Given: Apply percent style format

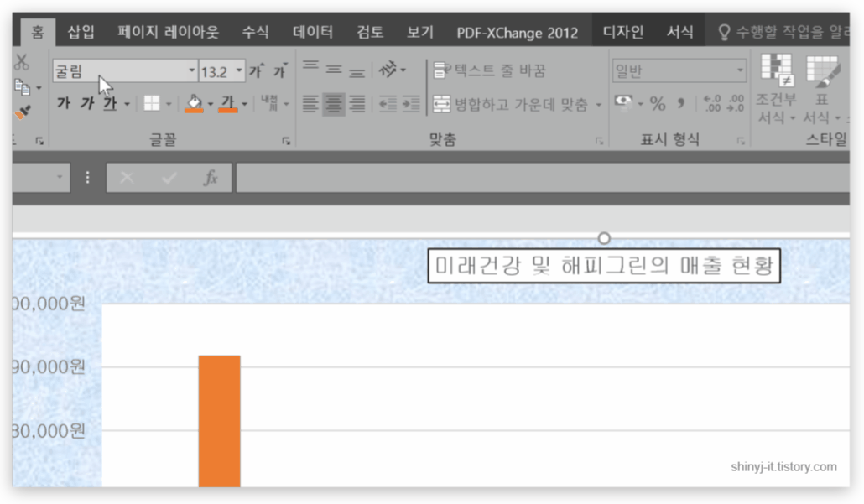Looking at the screenshot, I should [x=658, y=103].
